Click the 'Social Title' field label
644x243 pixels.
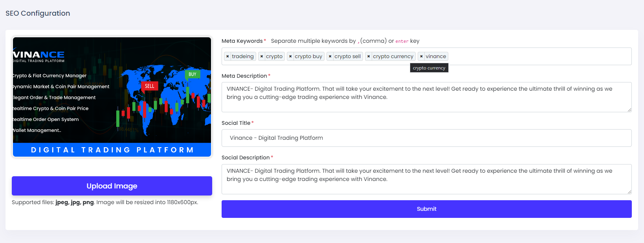click(x=236, y=123)
